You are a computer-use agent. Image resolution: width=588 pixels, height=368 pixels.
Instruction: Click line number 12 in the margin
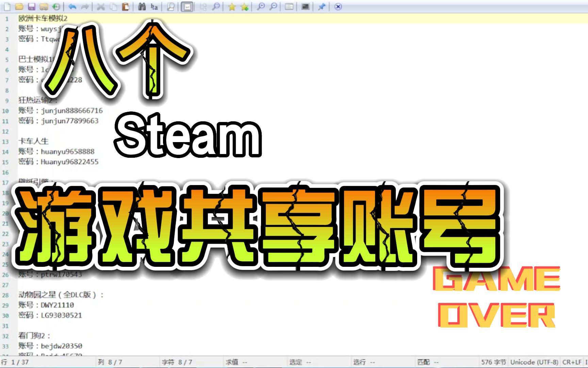click(x=5, y=131)
